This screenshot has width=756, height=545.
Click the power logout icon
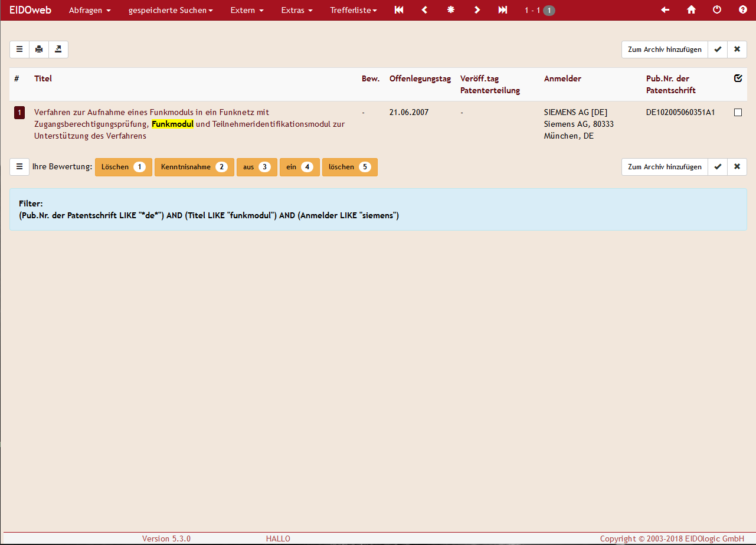pos(717,10)
